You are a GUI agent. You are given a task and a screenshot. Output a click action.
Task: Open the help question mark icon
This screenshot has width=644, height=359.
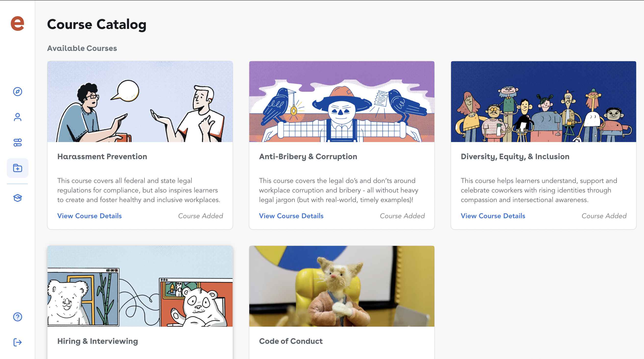pyautogui.click(x=17, y=317)
